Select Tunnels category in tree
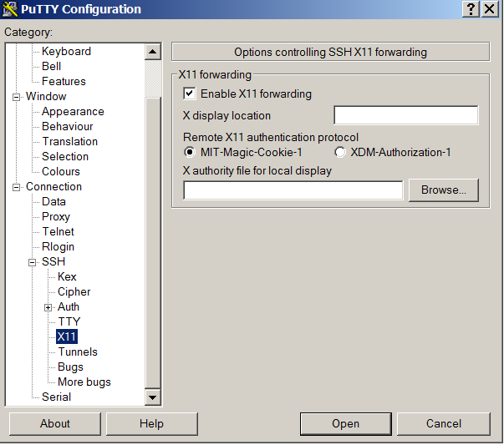The image size is (504, 445). [78, 351]
